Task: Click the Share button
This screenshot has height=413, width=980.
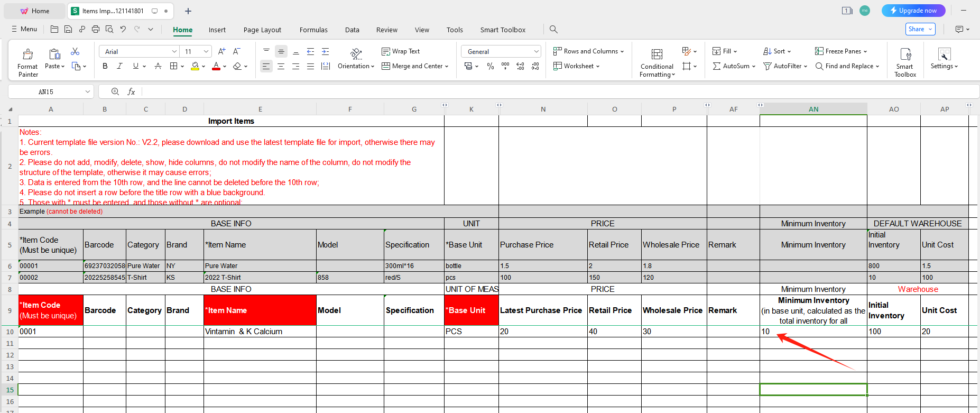Action: point(920,29)
